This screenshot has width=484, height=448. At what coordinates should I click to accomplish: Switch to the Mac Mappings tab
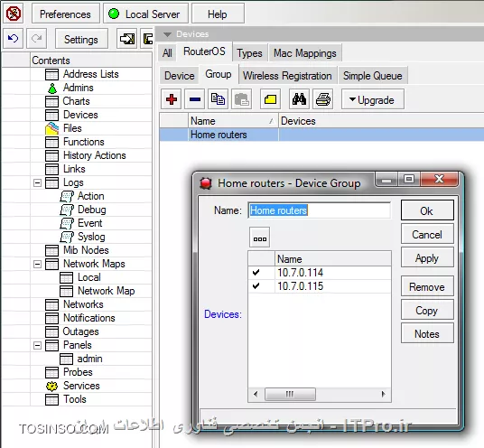pyautogui.click(x=305, y=53)
